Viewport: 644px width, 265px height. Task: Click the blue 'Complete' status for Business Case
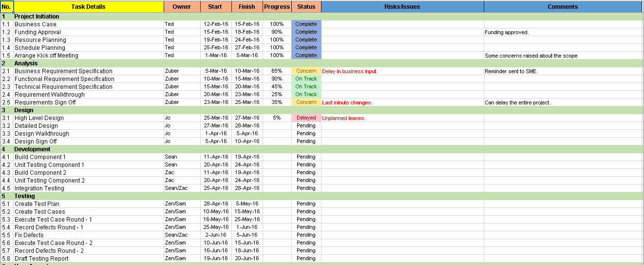click(x=306, y=24)
